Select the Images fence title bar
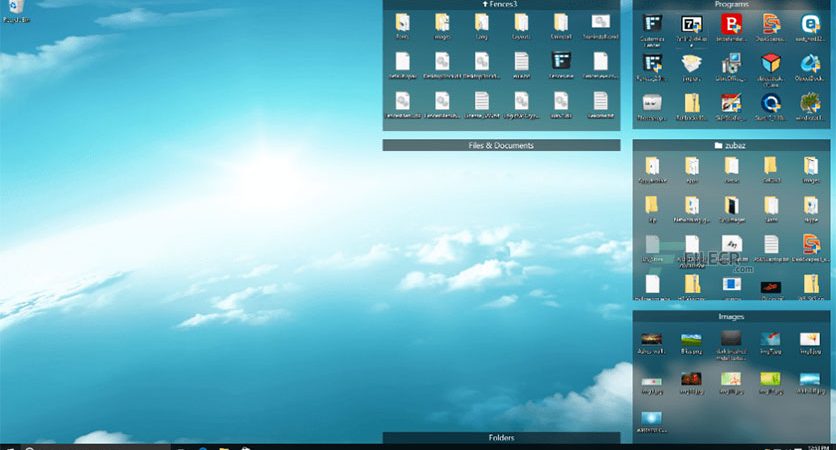Screen dimensions: 836x450 [x=731, y=317]
